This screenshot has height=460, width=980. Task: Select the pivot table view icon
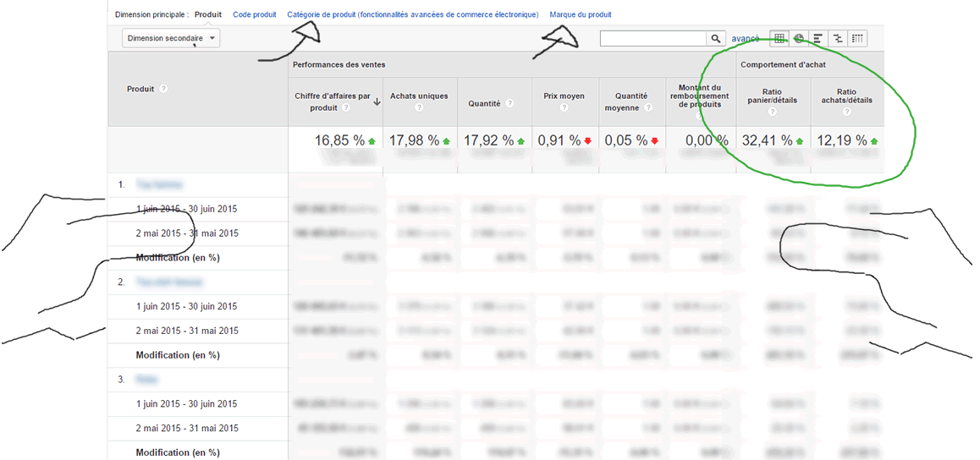(x=857, y=38)
